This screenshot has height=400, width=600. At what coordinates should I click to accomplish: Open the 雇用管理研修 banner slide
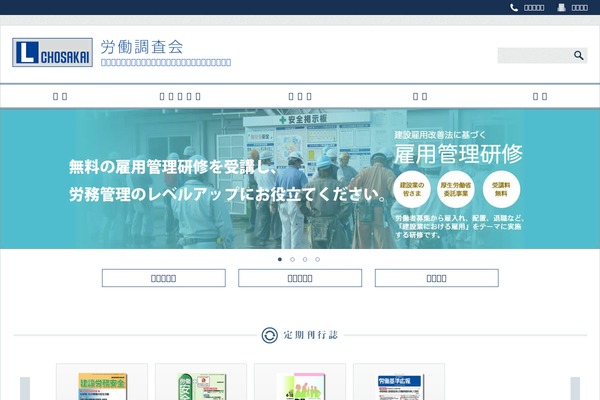pos(300,179)
